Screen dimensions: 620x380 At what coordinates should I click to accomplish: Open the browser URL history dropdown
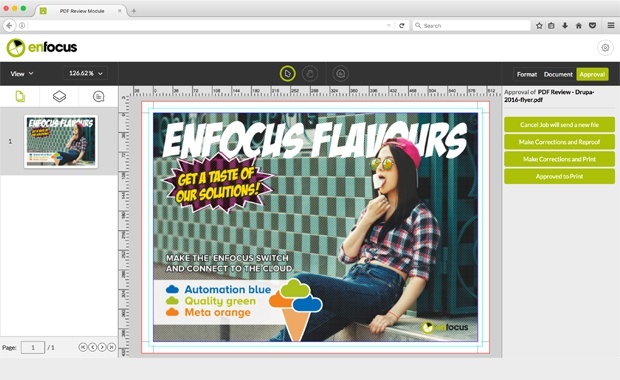389,26
